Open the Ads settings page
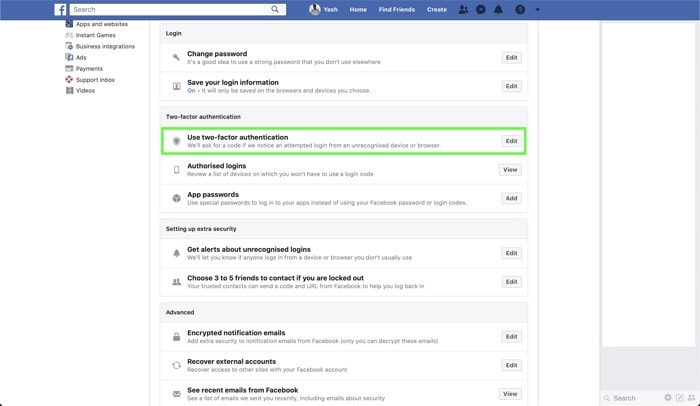Image resolution: width=700 pixels, height=406 pixels. 81,58
